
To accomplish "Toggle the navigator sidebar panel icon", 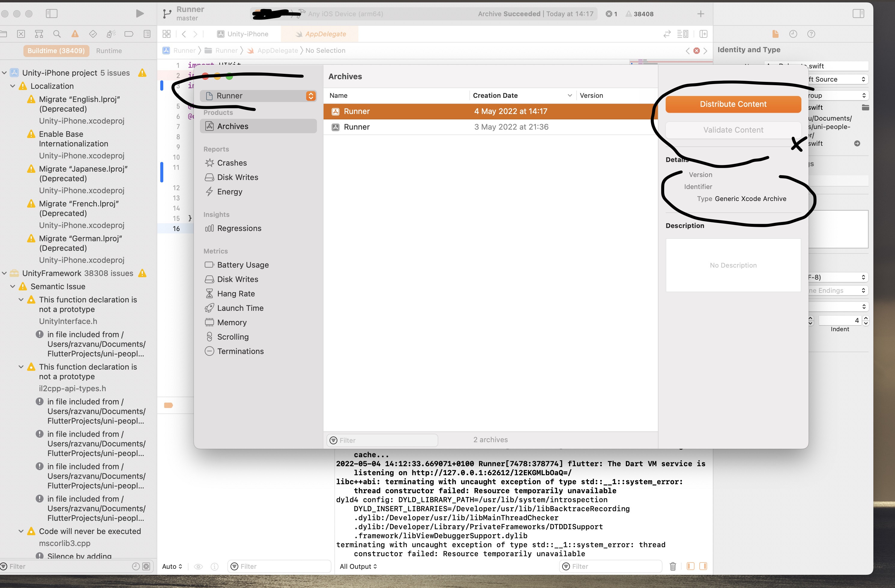I will pyautogui.click(x=52, y=14).
